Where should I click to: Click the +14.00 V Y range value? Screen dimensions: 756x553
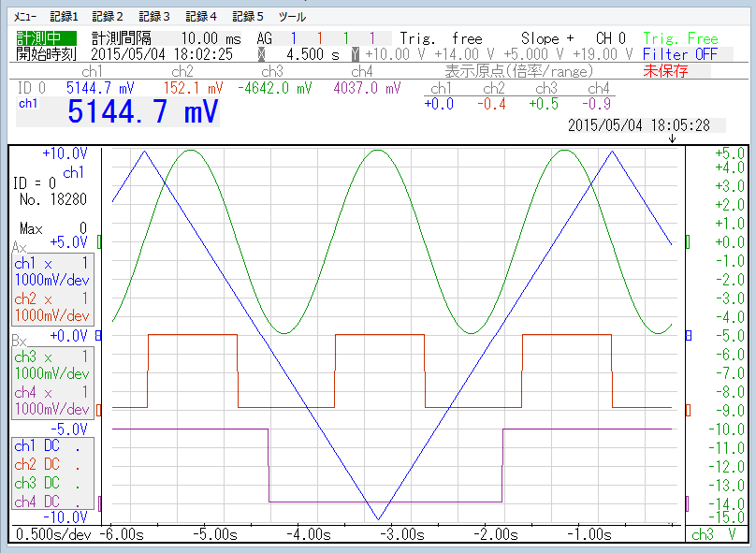tap(464, 54)
